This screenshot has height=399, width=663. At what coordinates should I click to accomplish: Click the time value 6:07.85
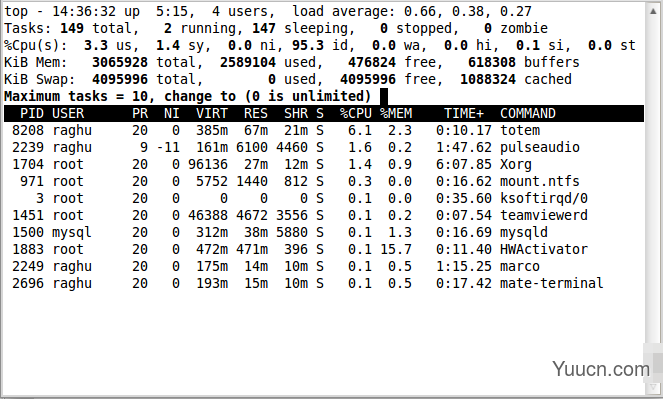(464, 164)
